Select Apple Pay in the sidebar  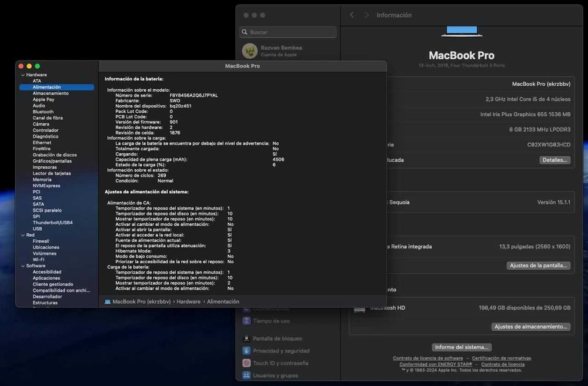(44, 99)
